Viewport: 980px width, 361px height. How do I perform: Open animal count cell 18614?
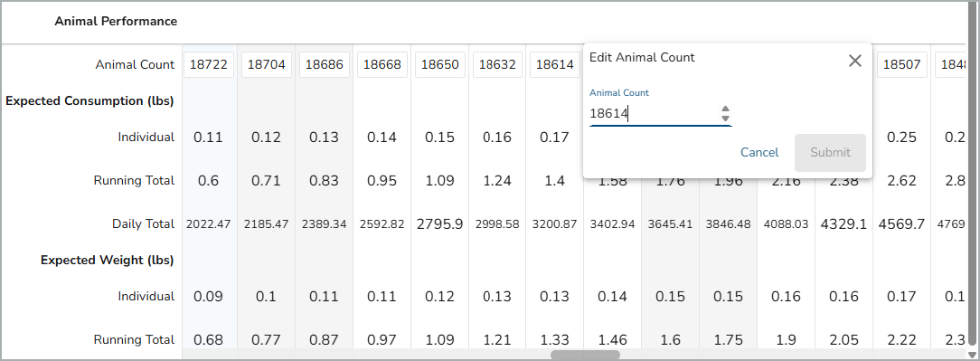[x=555, y=64]
